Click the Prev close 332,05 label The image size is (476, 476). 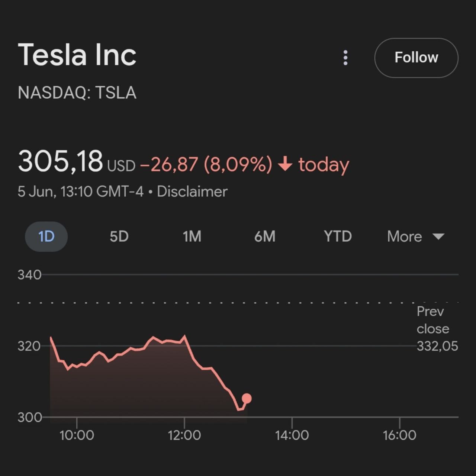(x=435, y=329)
